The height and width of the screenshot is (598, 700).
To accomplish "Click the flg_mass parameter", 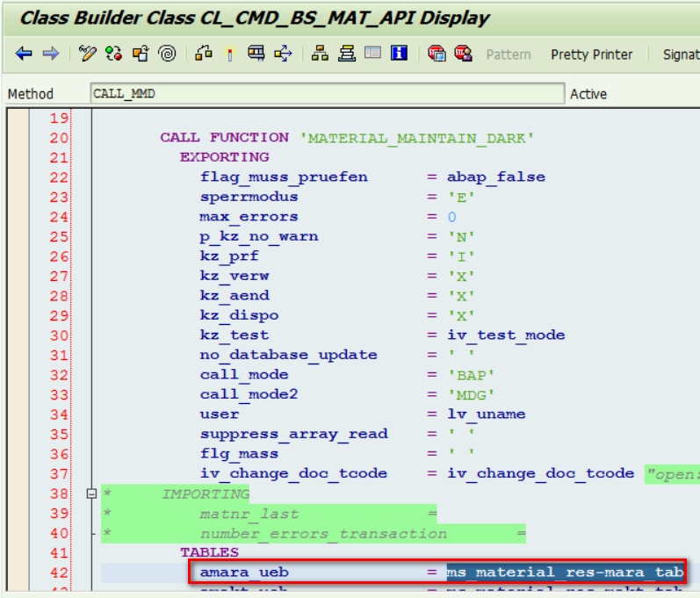I will tap(239, 454).
